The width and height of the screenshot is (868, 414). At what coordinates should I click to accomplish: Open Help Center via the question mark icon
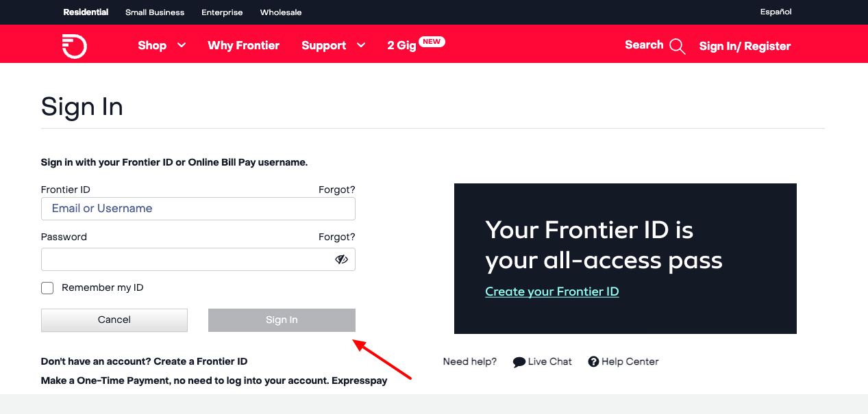(x=593, y=361)
